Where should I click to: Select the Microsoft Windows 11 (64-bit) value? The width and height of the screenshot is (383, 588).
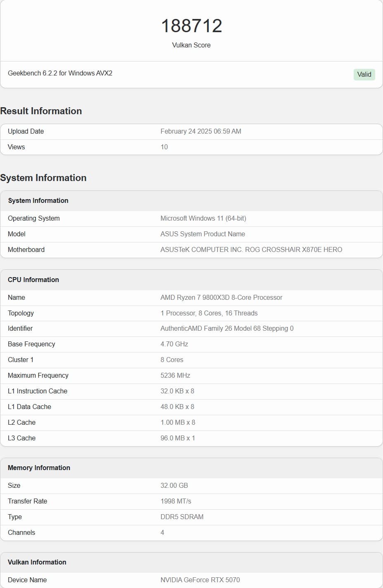click(x=203, y=218)
